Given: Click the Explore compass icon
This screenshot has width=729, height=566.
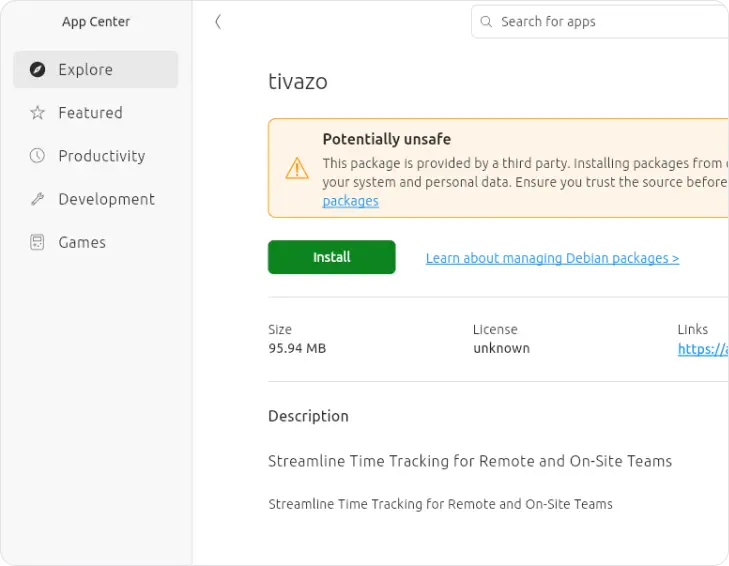Looking at the screenshot, I should coord(38,69).
